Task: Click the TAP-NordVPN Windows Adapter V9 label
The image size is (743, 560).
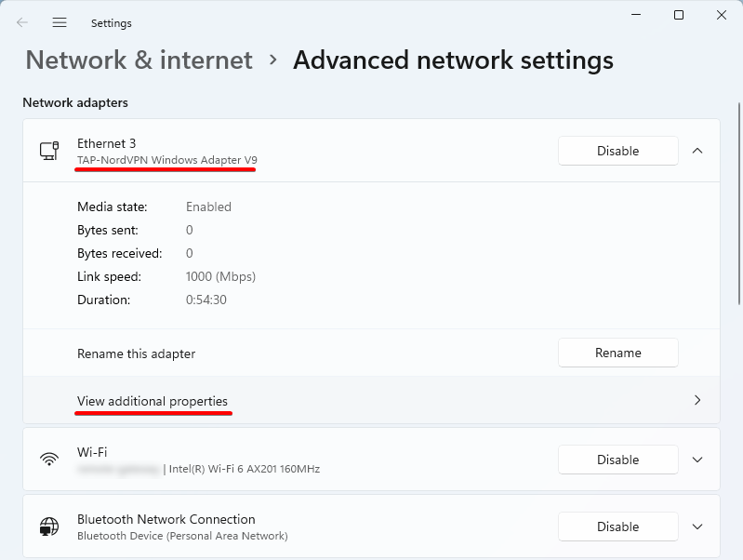Action: click(166, 160)
